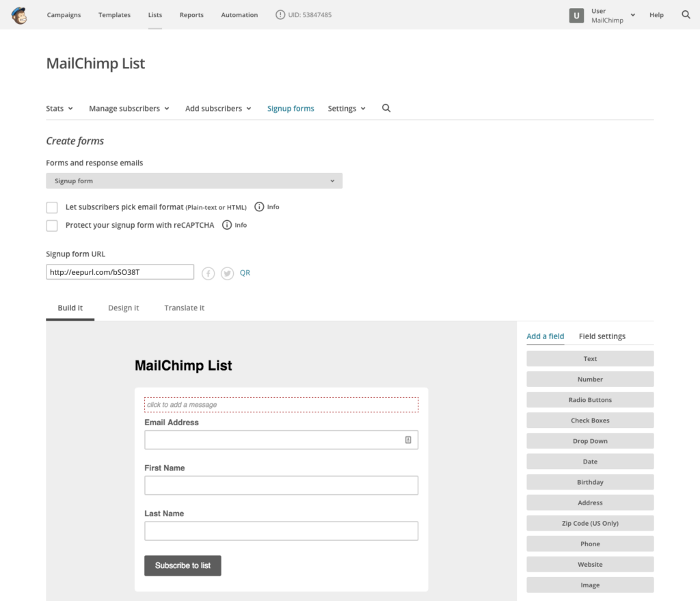Image resolution: width=700 pixels, height=601 pixels.
Task: Share signup form on Twitter icon
Action: point(227,273)
